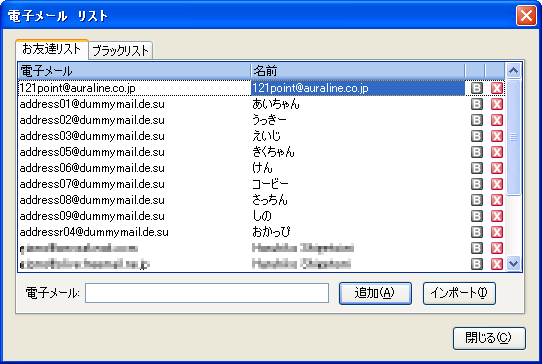Delete the えいじ row using its red X
Screen dimensions: 542x364
coord(497,136)
